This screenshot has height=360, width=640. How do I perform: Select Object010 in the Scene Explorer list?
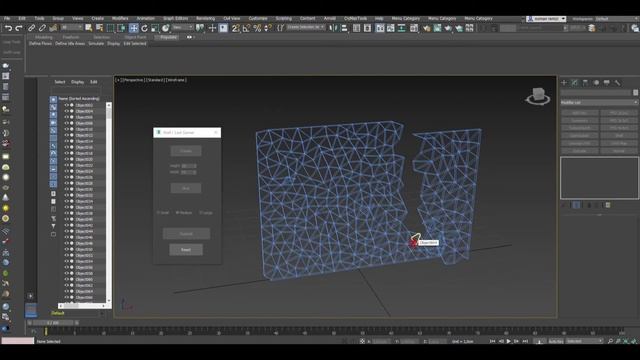tap(84, 129)
